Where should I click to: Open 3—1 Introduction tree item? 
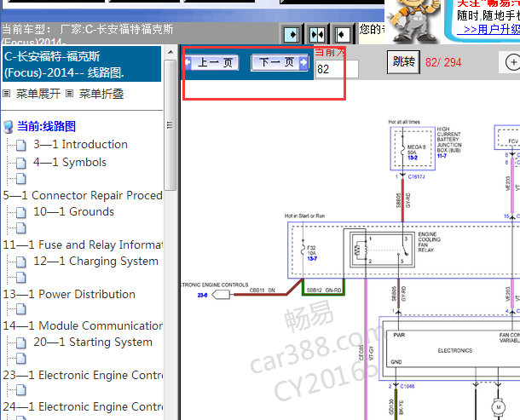81,144
